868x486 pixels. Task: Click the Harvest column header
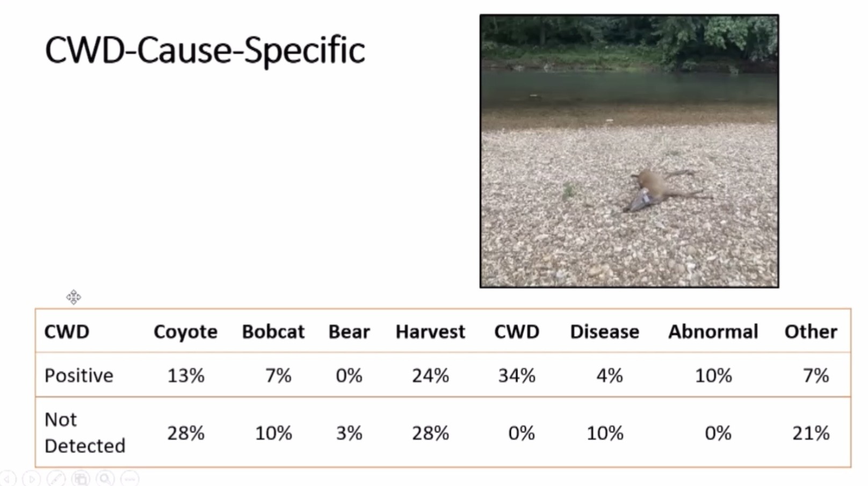coord(430,332)
